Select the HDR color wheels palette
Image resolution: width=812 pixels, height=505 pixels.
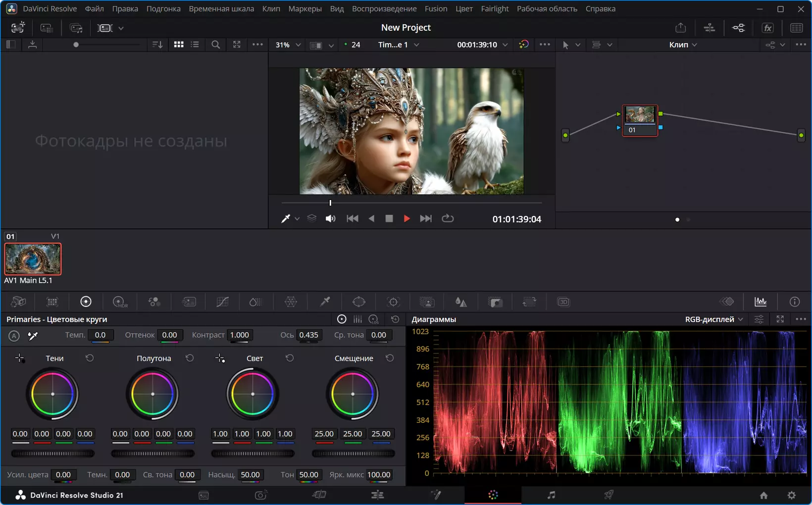120,302
